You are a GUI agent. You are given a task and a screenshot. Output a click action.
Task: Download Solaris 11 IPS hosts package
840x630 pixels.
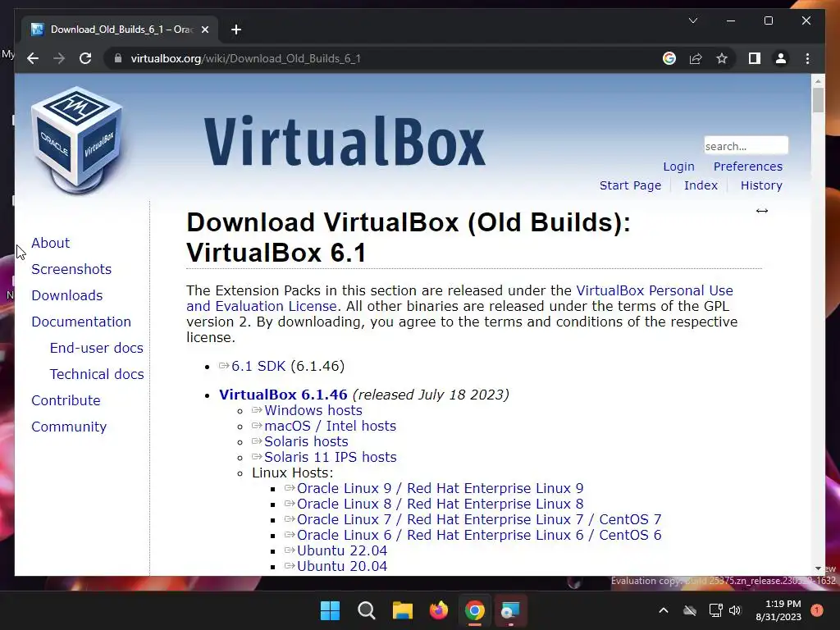[x=330, y=457]
